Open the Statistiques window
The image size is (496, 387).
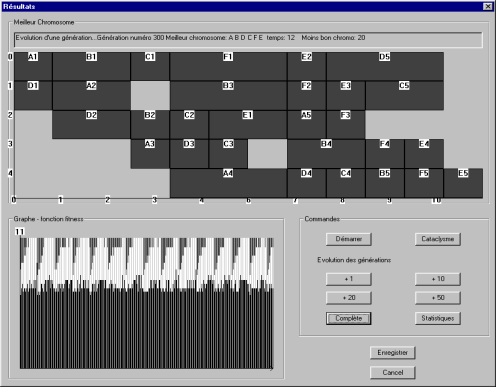[438, 318]
